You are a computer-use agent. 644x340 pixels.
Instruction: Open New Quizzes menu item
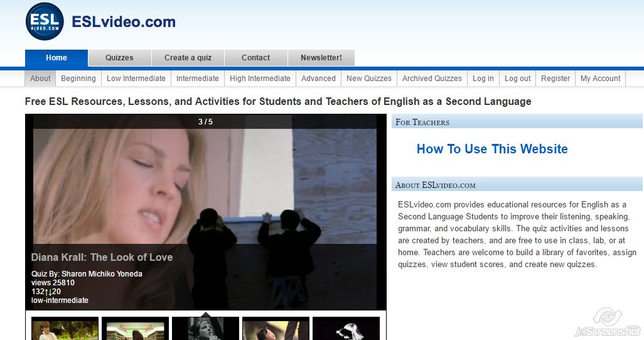click(369, 79)
